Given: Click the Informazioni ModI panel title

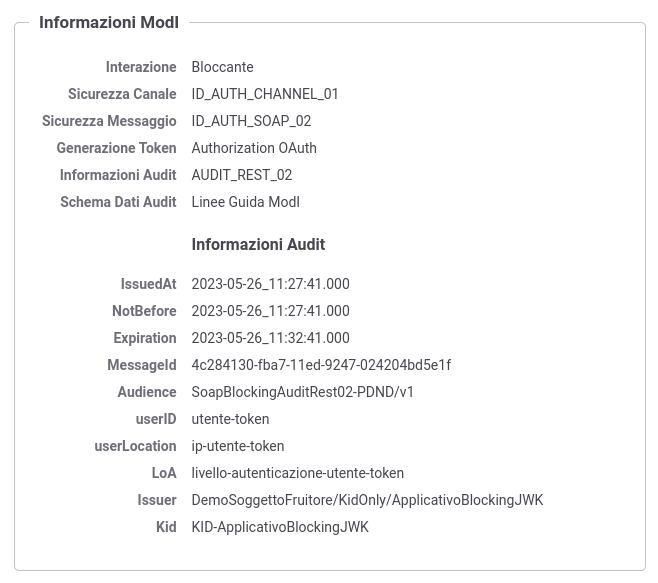Looking at the screenshot, I should [109, 22].
